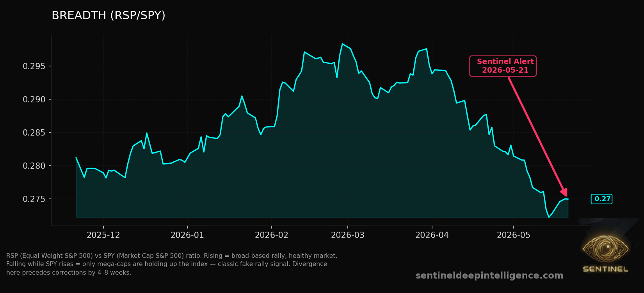Click the 0.295 y-axis tick label

click(34, 66)
